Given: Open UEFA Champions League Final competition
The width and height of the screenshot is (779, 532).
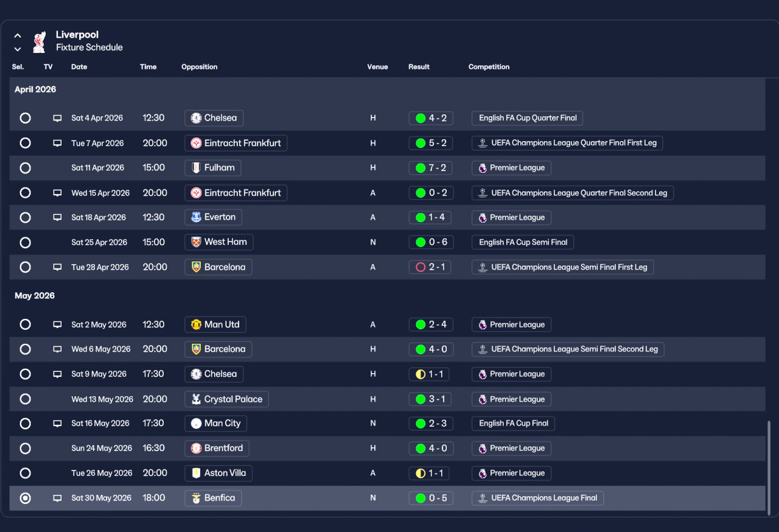Looking at the screenshot, I should coord(538,498).
